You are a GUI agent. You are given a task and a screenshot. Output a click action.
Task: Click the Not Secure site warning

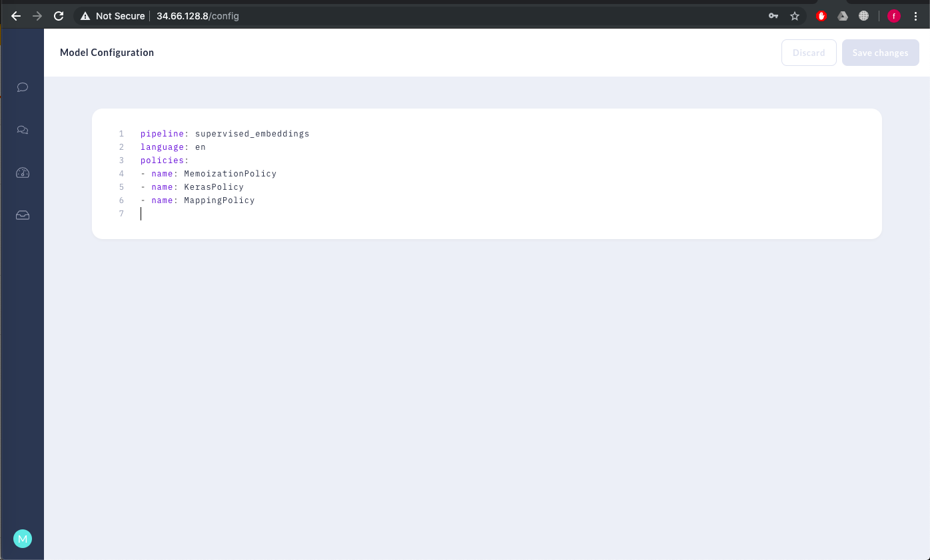(x=113, y=16)
